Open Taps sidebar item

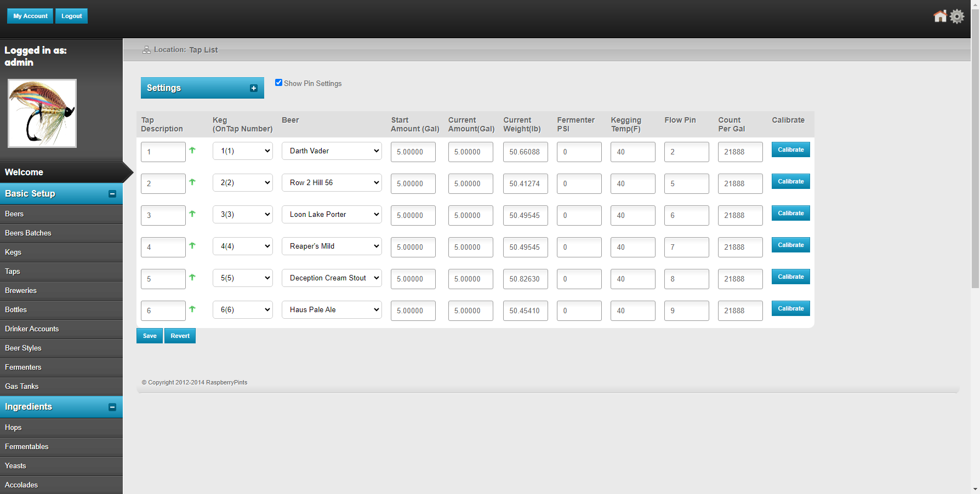coord(61,272)
